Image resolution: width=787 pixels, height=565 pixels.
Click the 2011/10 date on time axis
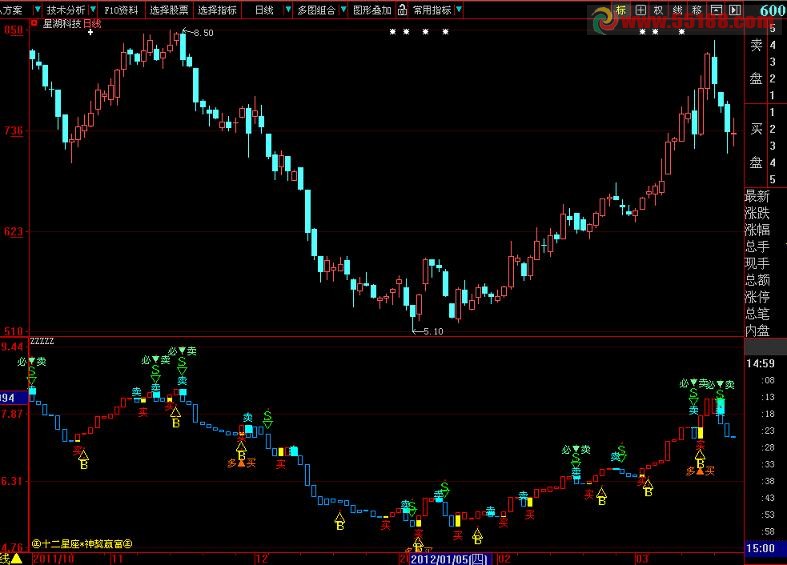coord(53,559)
